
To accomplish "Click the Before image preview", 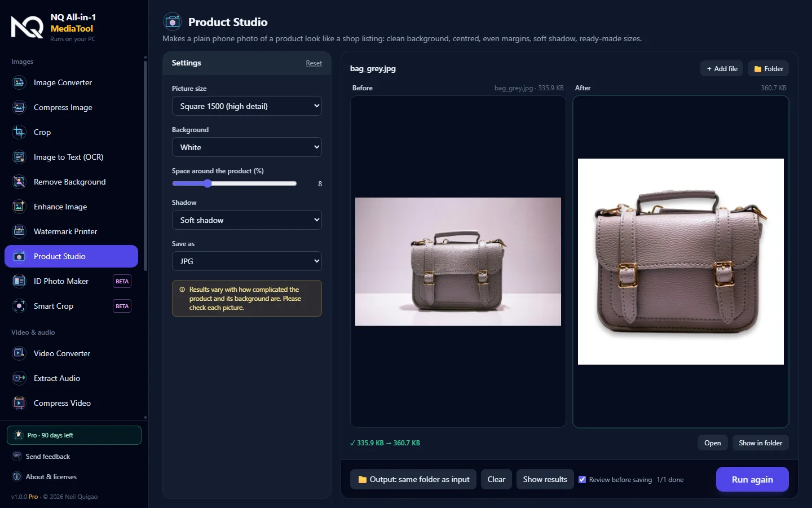I will tap(458, 261).
